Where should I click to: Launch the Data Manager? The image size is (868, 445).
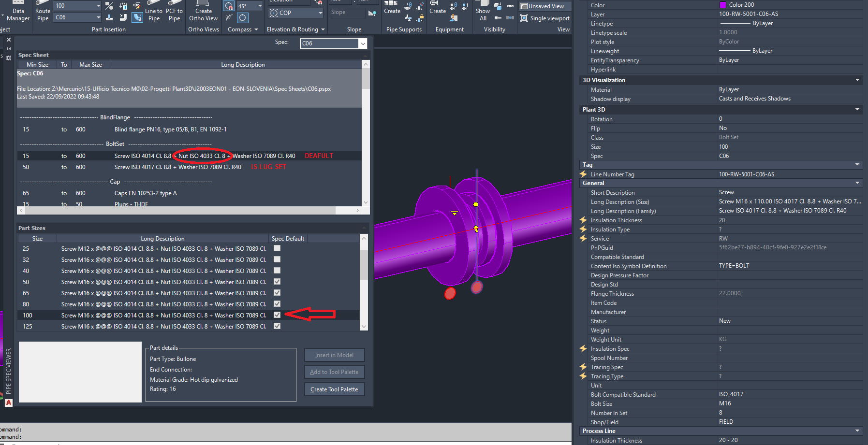18,11
